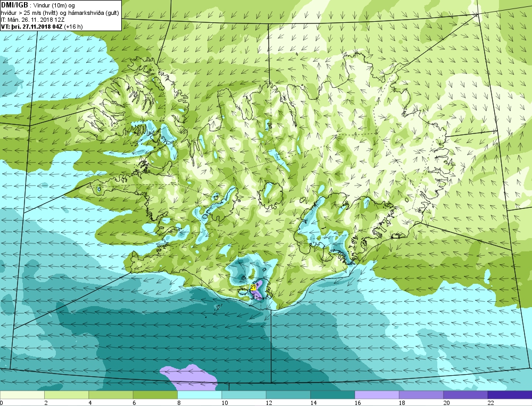532x406 pixels.
Task: Click the legend scale value '4'
Action: click(90, 403)
